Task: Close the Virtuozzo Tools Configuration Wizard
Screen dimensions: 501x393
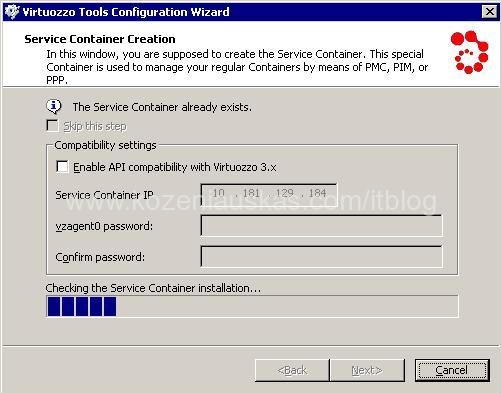Action: (x=489, y=12)
